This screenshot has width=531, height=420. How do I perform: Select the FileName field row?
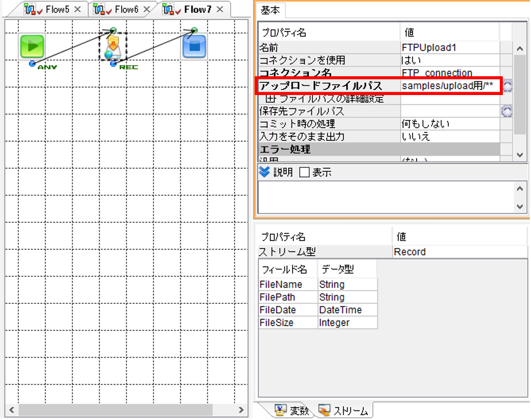click(317, 284)
